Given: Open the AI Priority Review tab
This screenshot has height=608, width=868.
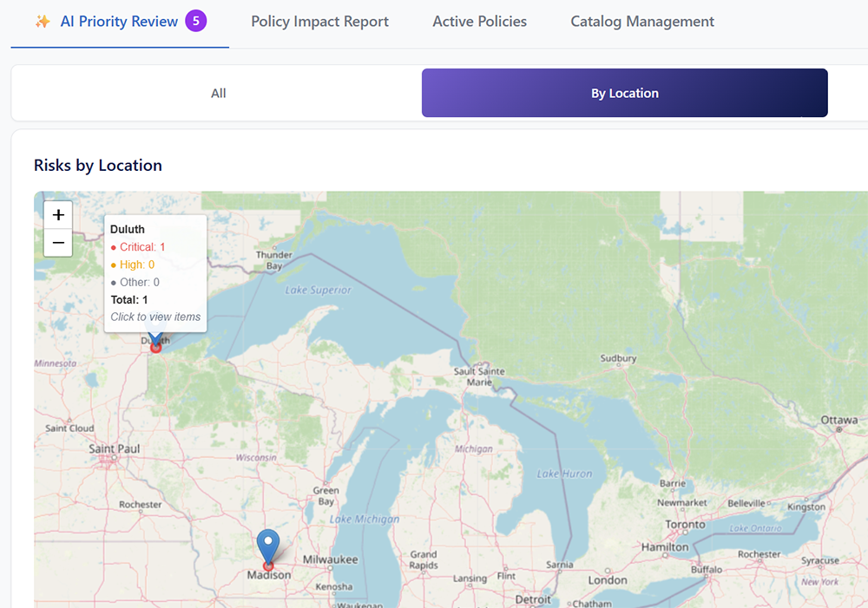Looking at the screenshot, I should (x=119, y=22).
